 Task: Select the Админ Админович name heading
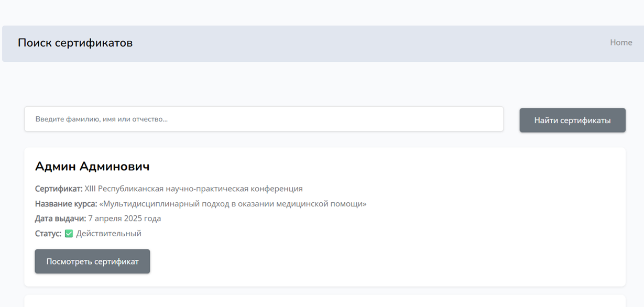[92, 167]
